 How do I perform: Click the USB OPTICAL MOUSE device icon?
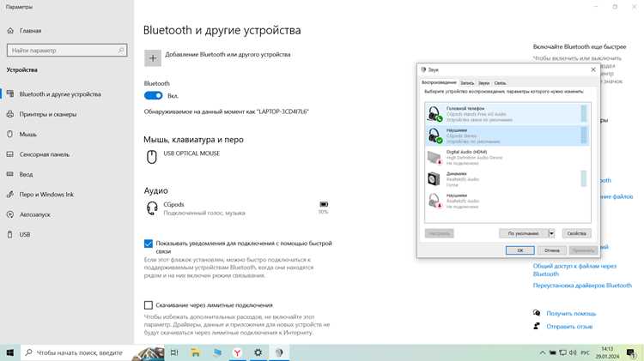pyautogui.click(x=151, y=157)
